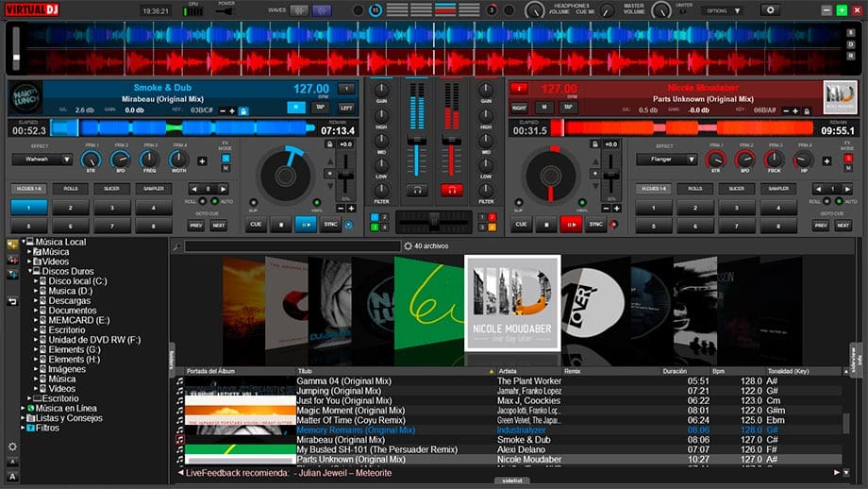Click the right deck pitch lock icon
This screenshot has width=868, height=489.
tap(594, 144)
